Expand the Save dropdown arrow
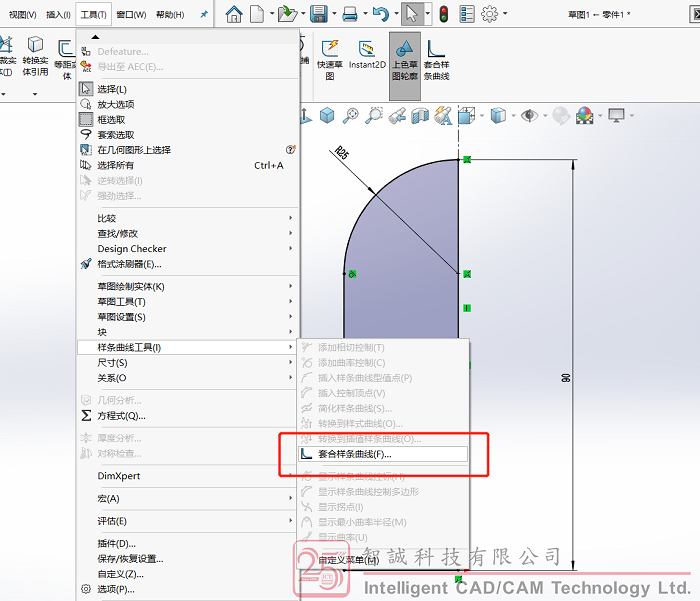This screenshot has width=700, height=601. [334, 14]
